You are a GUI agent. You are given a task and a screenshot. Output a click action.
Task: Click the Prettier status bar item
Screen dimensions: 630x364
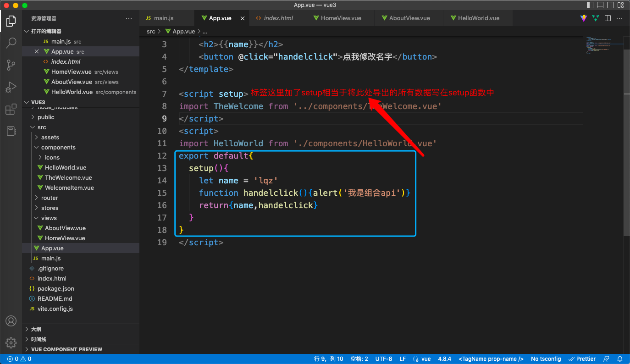point(582,359)
